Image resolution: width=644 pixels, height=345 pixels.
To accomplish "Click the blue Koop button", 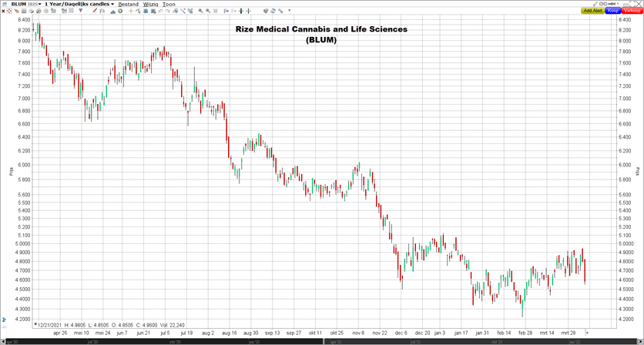I will (613, 11).
